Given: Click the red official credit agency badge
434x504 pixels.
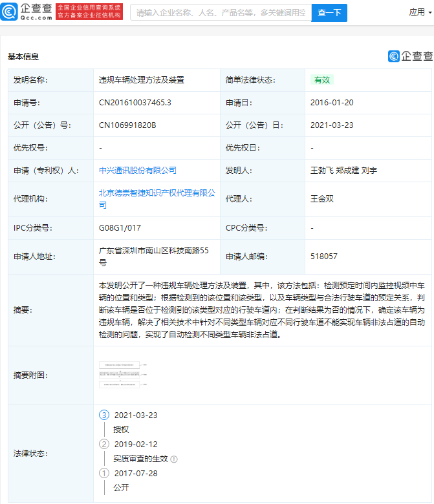Looking at the screenshot, I should [x=89, y=12].
